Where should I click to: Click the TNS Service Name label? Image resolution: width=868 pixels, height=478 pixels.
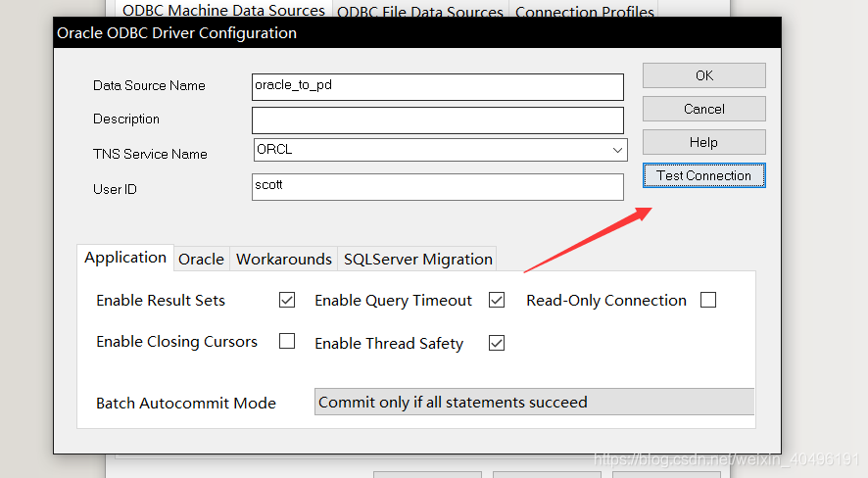(150, 154)
